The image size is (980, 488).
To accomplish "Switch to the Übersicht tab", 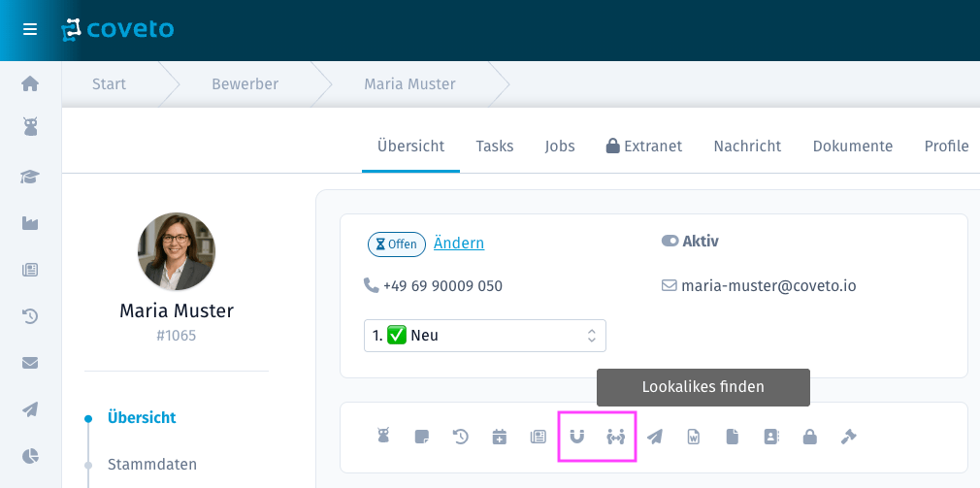I will (x=410, y=146).
